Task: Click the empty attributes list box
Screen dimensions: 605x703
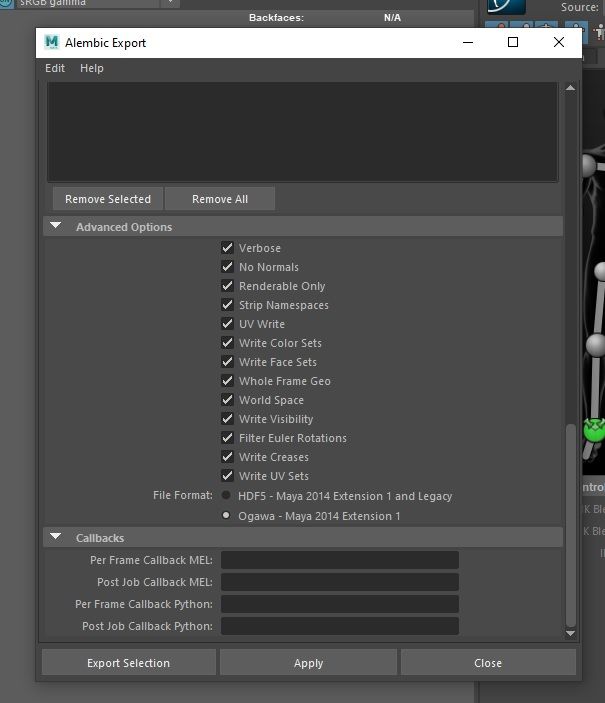Action: [x=303, y=131]
